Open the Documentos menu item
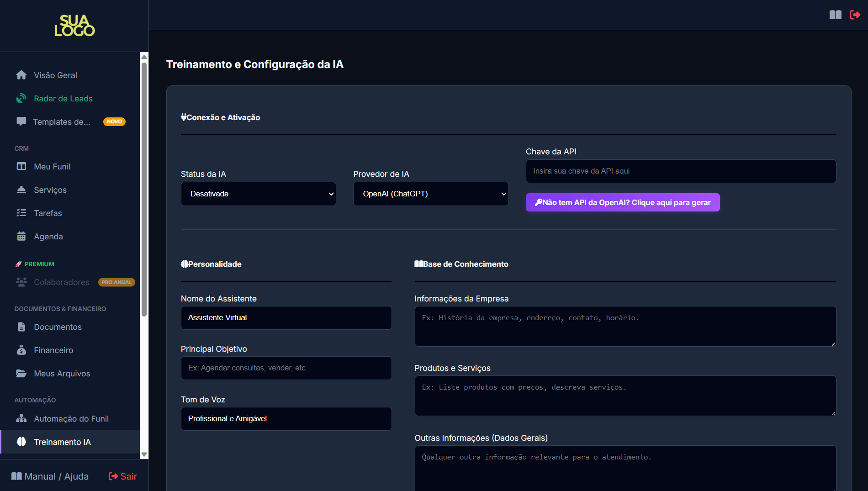The height and width of the screenshot is (491, 868). click(x=58, y=327)
